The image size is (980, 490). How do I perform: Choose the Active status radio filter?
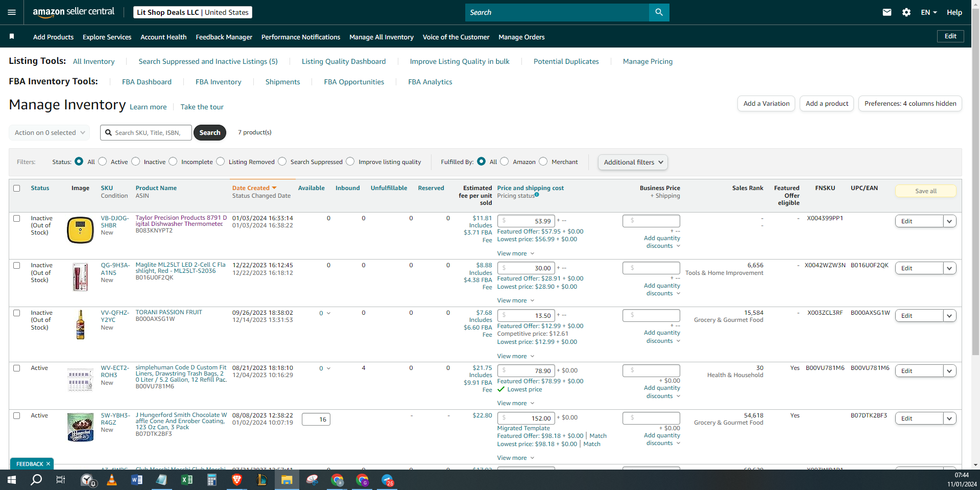pos(103,161)
